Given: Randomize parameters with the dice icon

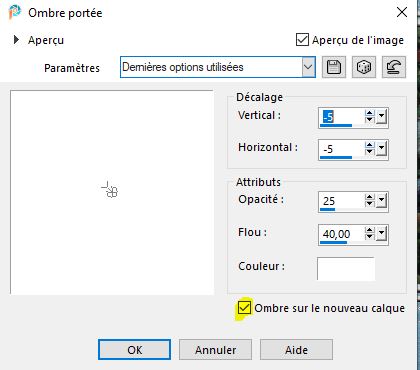Looking at the screenshot, I should 364,67.
